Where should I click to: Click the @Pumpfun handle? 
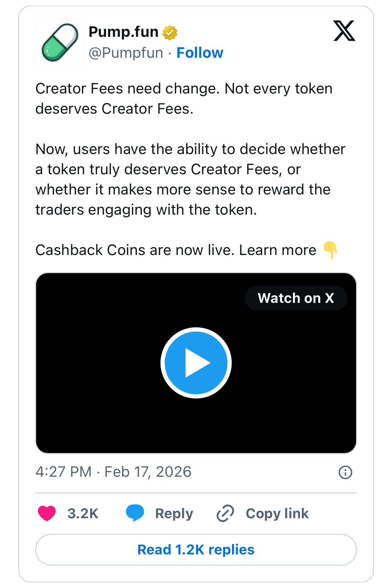click(x=126, y=52)
